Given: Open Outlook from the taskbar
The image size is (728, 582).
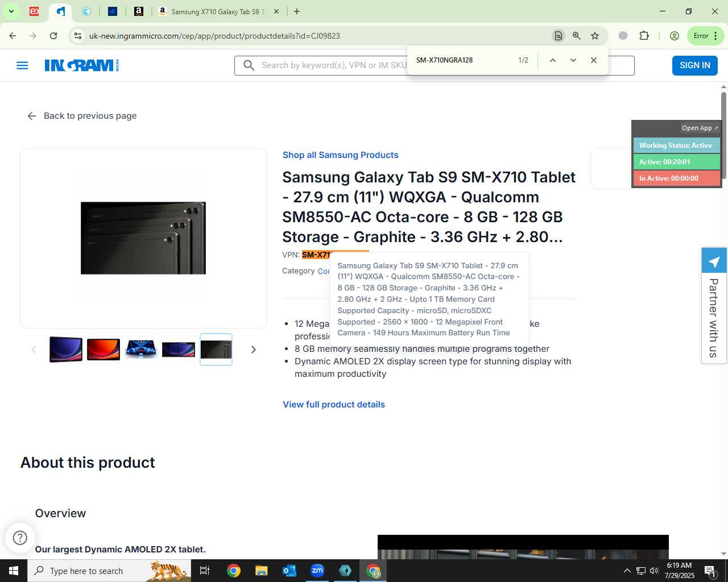Looking at the screenshot, I should tap(289, 571).
